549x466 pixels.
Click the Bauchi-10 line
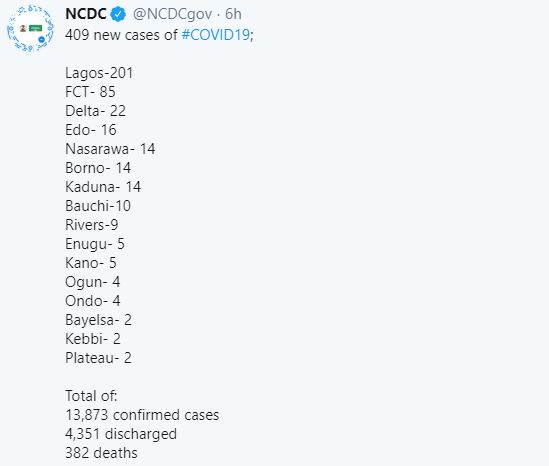coord(98,206)
